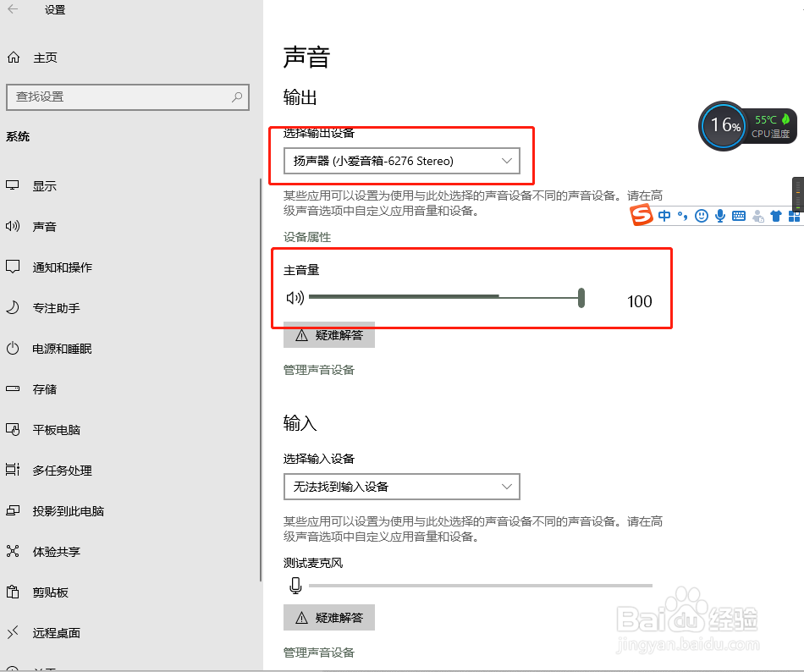Open the Sogou soft keyboard
Image resolution: width=804 pixels, height=672 pixels.
(x=739, y=215)
